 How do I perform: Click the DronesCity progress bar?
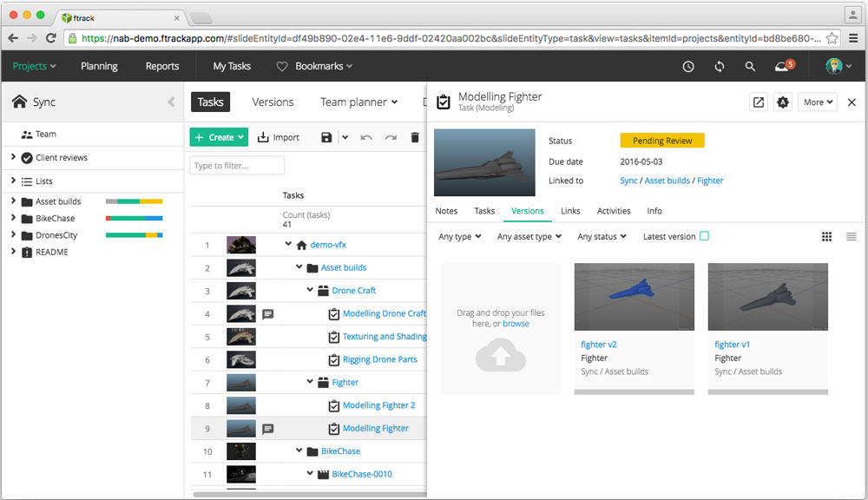point(134,235)
